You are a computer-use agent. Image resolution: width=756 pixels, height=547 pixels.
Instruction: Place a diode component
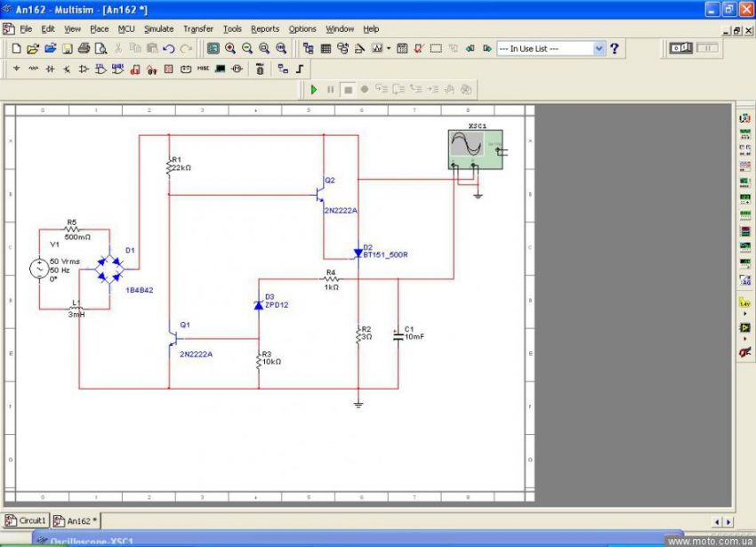[x=50, y=69]
